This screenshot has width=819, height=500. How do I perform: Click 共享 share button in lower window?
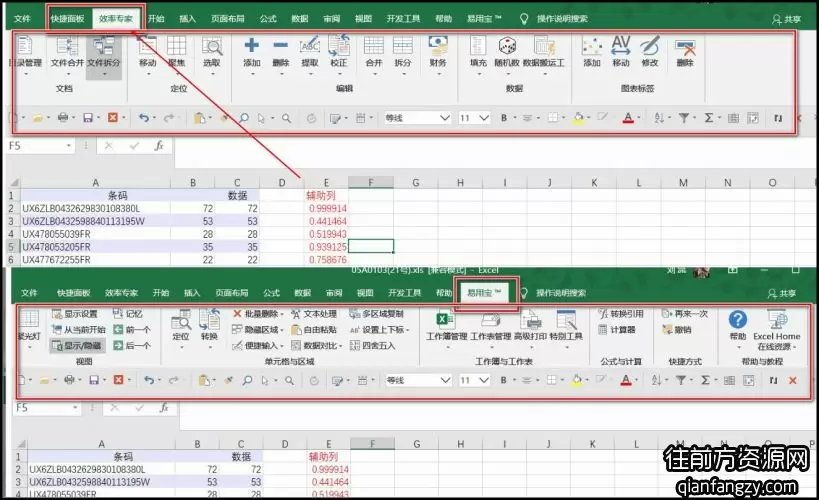tap(782, 294)
